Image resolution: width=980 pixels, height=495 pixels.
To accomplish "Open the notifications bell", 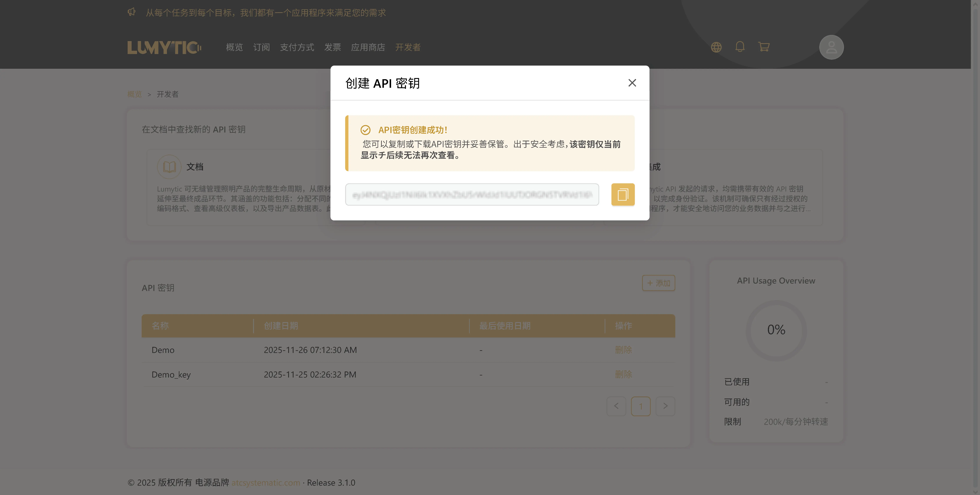I will 740,47.
